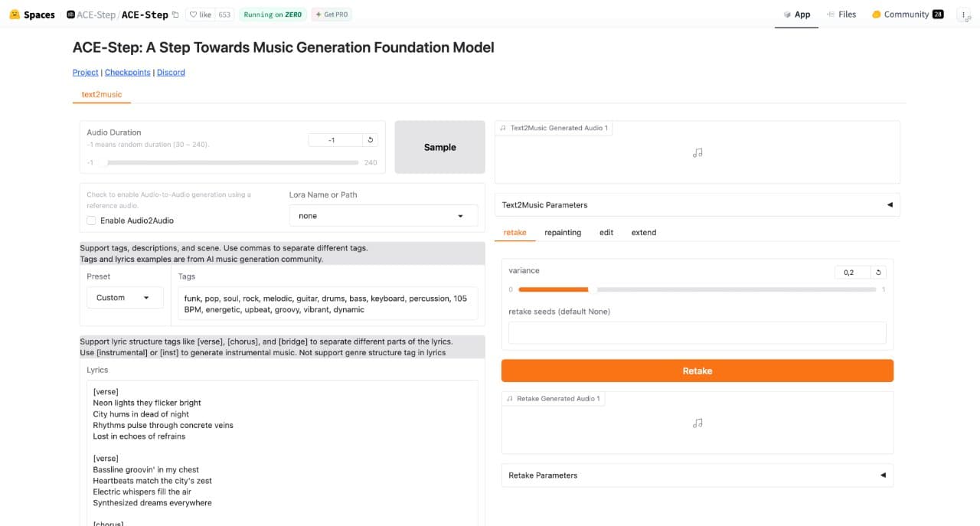Viewport: 980px width, 526px height.
Task: Select the text2music tab
Action: pos(102,94)
